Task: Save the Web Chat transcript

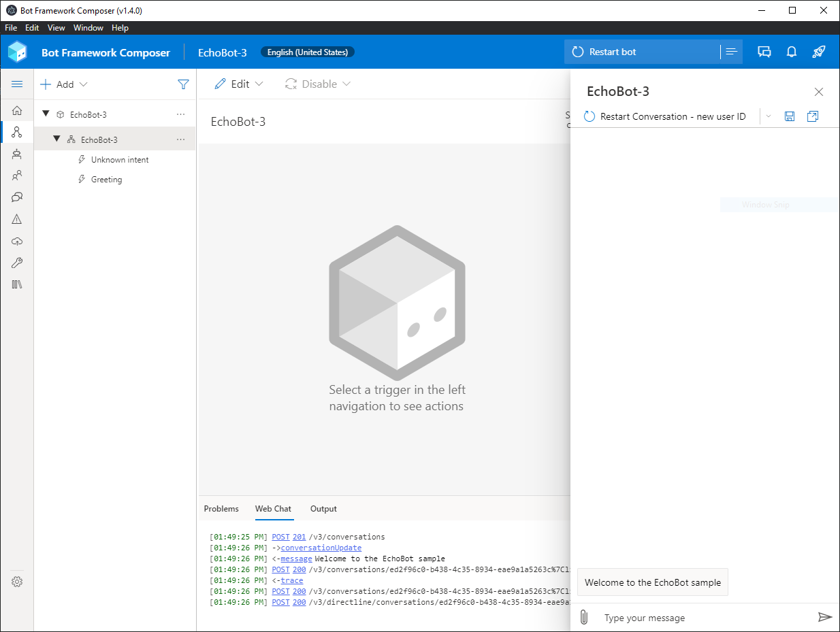Action: (x=790, y=116)
